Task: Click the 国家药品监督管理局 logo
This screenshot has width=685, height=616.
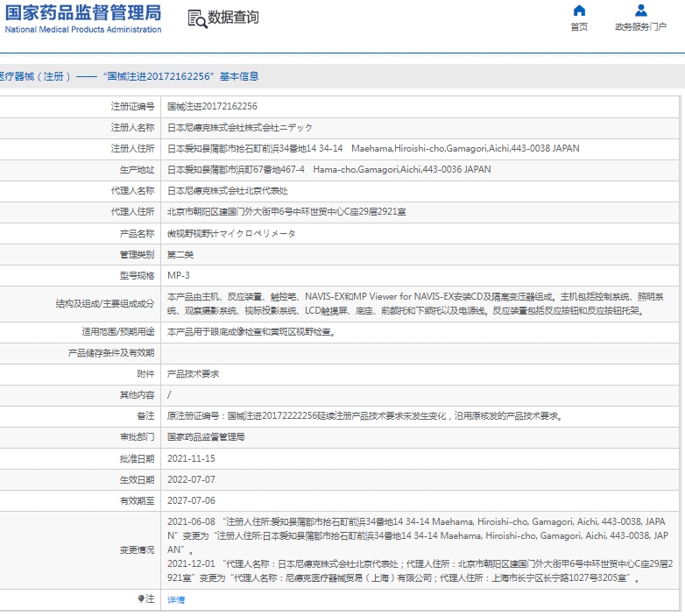Action: point(83,18)
